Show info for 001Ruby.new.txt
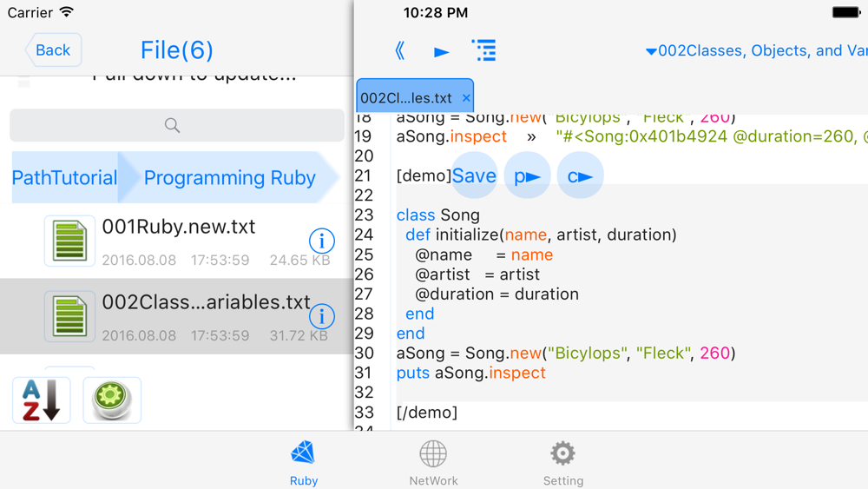The image size is (868, 489). (x=322, y=241)
